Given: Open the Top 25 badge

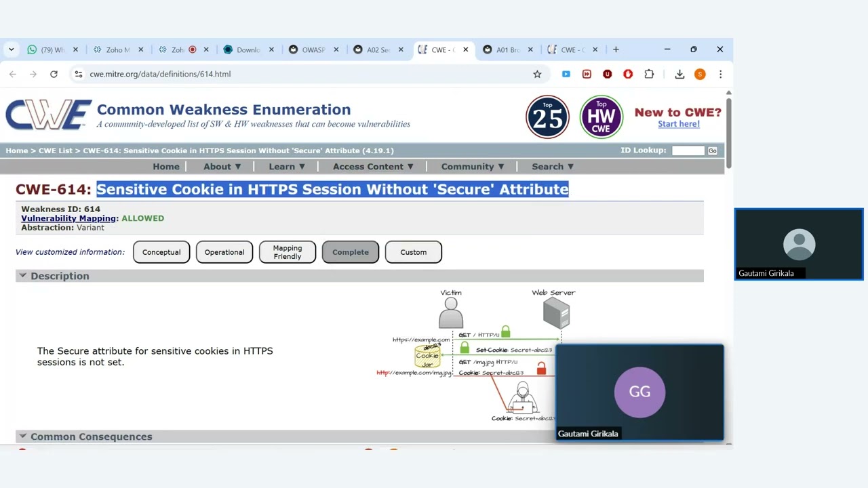Looking at the screenshot, I should click(547, 117).
